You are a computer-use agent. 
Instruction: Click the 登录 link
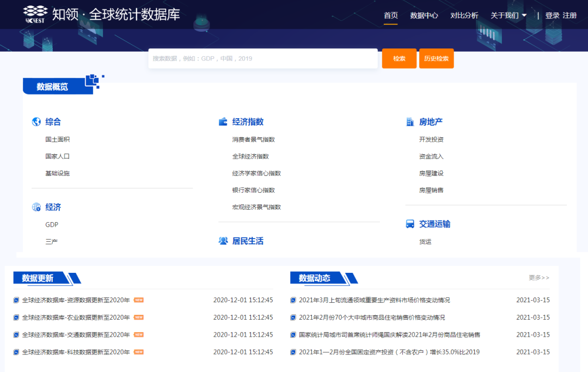(552, 15)
